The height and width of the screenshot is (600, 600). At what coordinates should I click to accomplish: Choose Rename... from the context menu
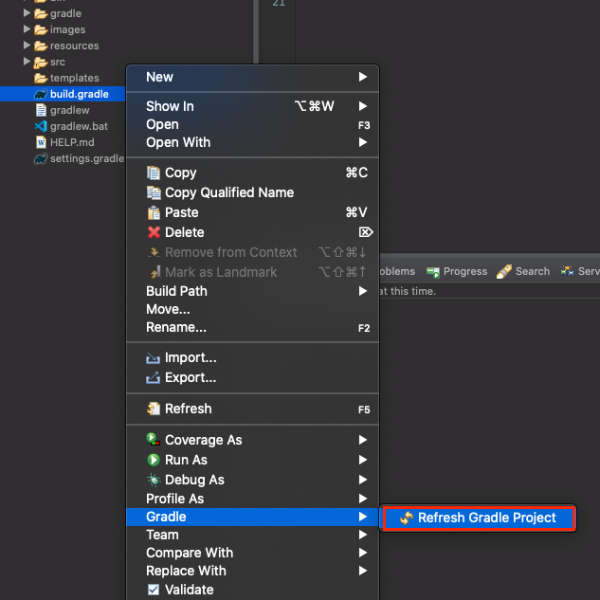pos(253,328)
